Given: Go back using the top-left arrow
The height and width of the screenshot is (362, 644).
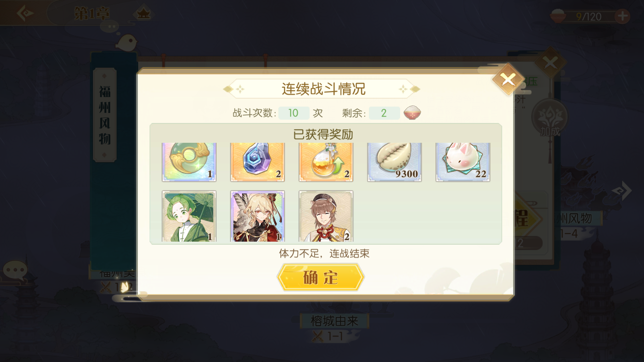Looking at the screenshot, I should click(x=25, y=13).
